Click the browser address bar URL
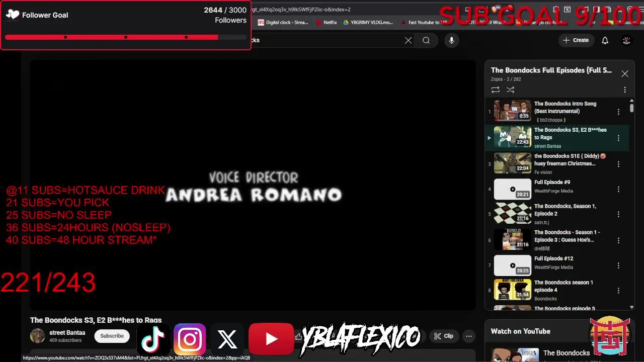 [301, 10]
